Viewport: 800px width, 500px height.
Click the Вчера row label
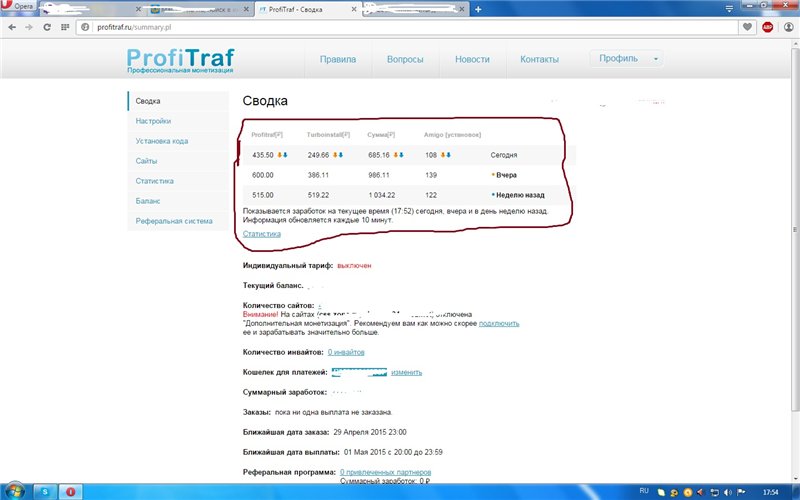(506, 175)
